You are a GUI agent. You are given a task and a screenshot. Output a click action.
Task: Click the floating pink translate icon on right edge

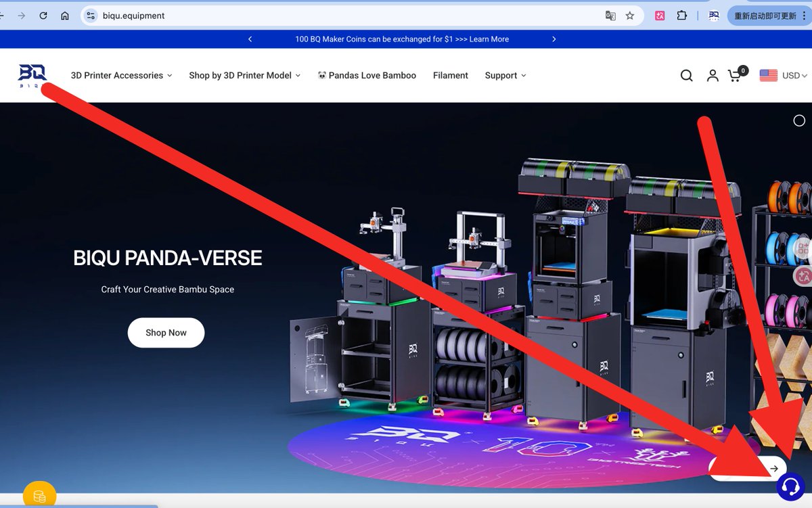click(803, 275)
